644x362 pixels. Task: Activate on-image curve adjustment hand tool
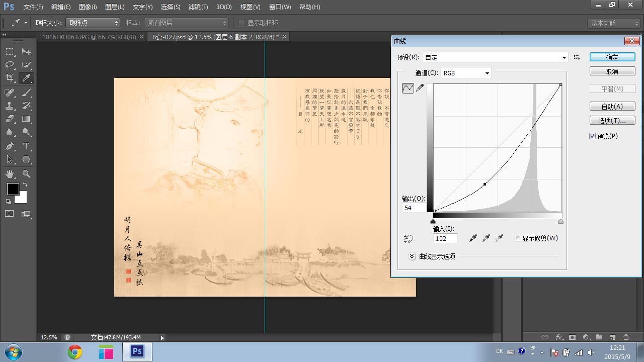[x=409, y=239]
